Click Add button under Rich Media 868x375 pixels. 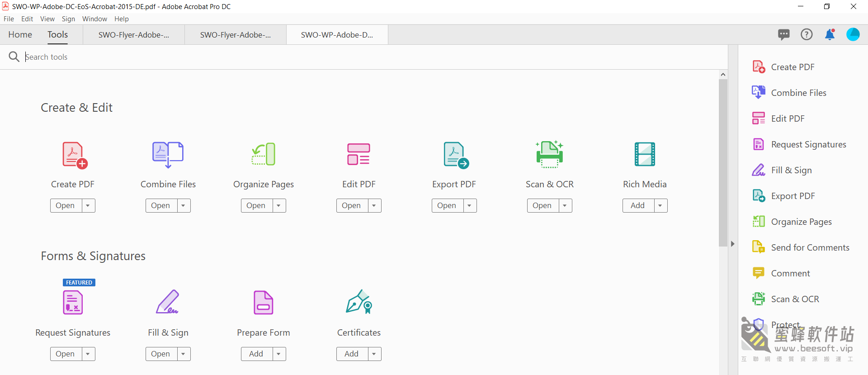click(x=638, y=205)
